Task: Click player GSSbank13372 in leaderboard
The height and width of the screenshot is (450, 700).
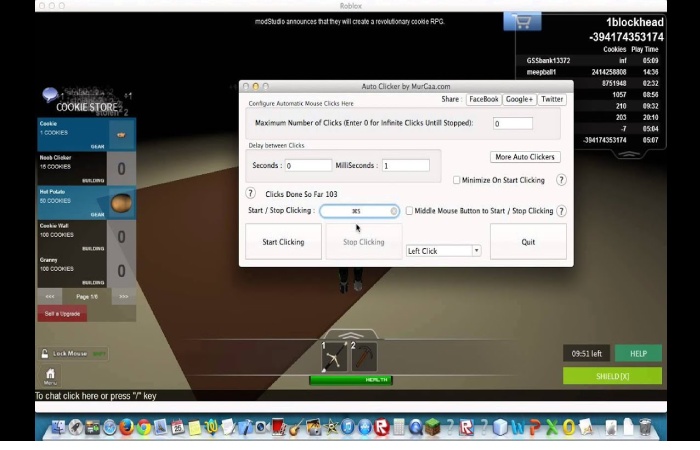Action: click(x=548, y=60)
